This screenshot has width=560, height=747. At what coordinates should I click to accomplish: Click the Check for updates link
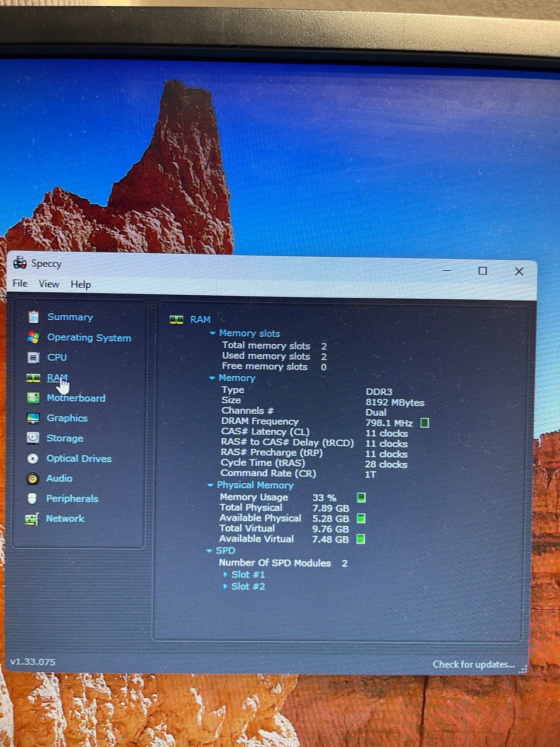pyautogui.click(x=473, y=664)
